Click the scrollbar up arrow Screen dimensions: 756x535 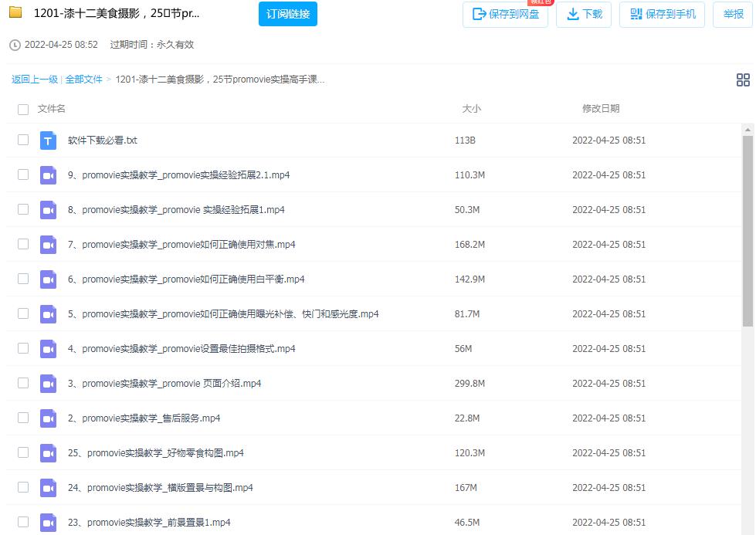(x=748, y=130)
